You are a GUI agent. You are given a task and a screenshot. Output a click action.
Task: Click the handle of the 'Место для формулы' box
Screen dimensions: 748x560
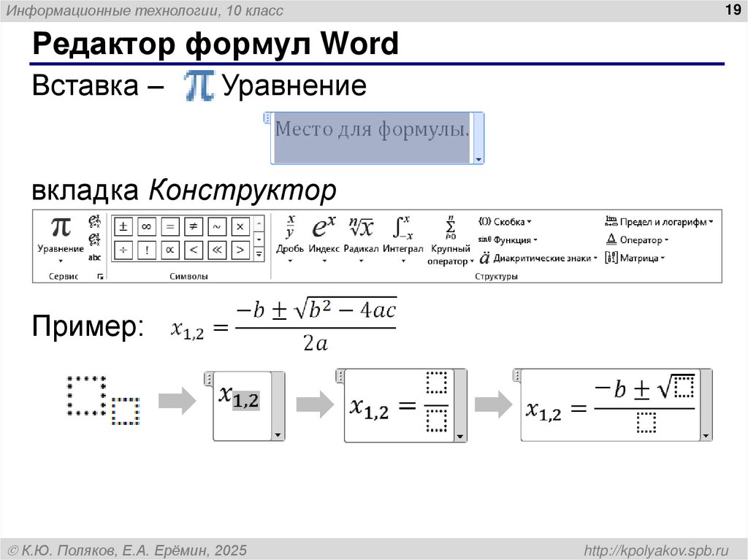267,118
